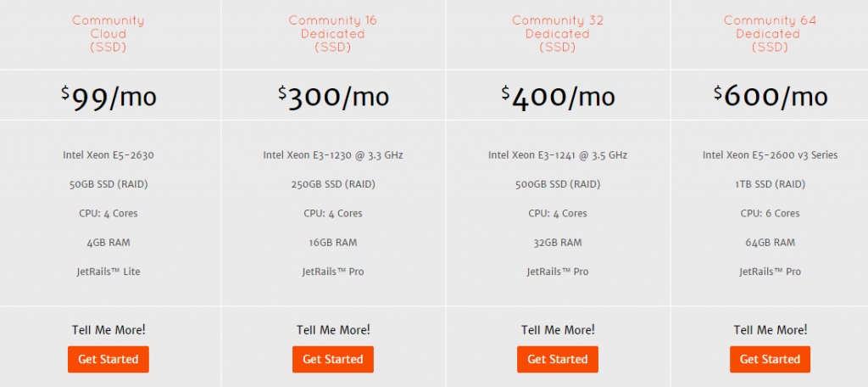Click the JetRails™ Lite feature text
Image resolution: width=868 pixels, height=387 pixels.
108,272
